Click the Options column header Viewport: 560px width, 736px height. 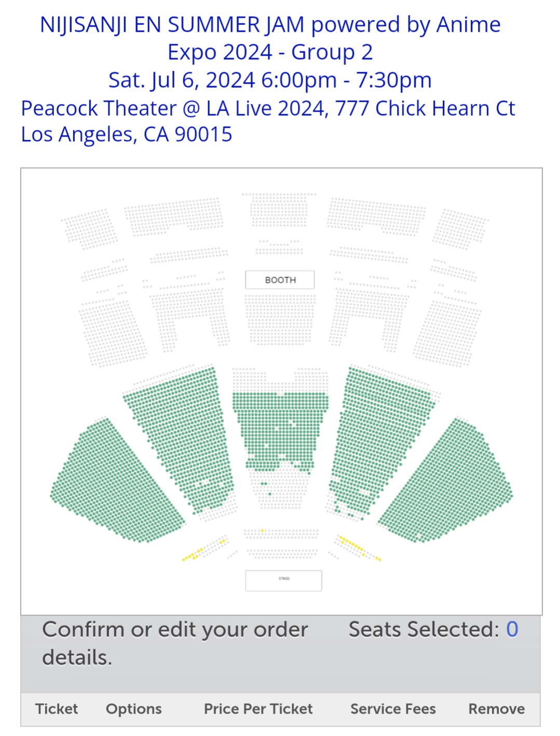(x=134, y=709)
